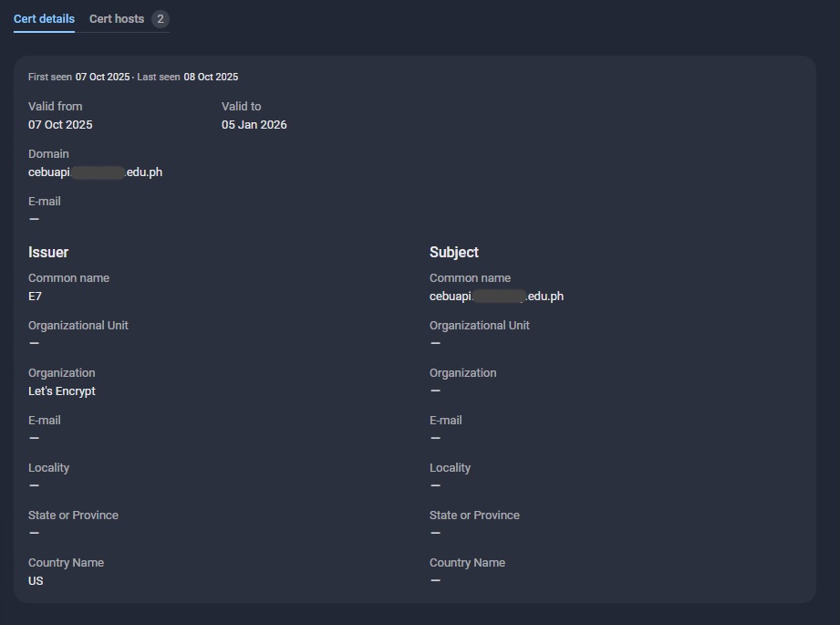Screen dimensions: 840x625
Task: Select the Let's Encrypt organization value
Action: [62, 391]
